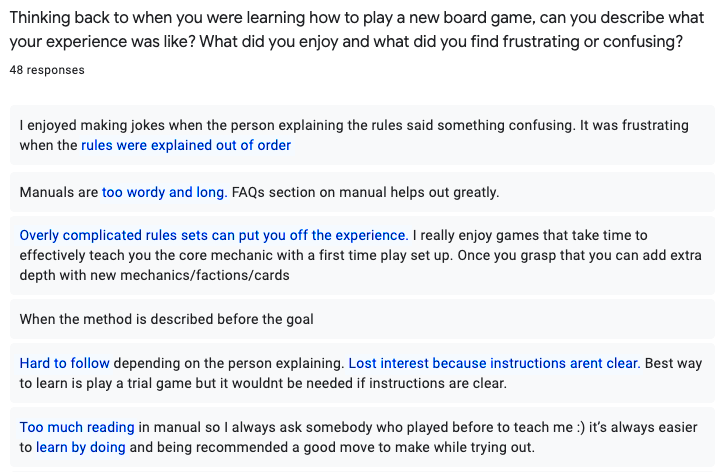The image size is (726, 474).
Task: Click 'Lost interest because instructions arent clear.'
Action: 494,363
